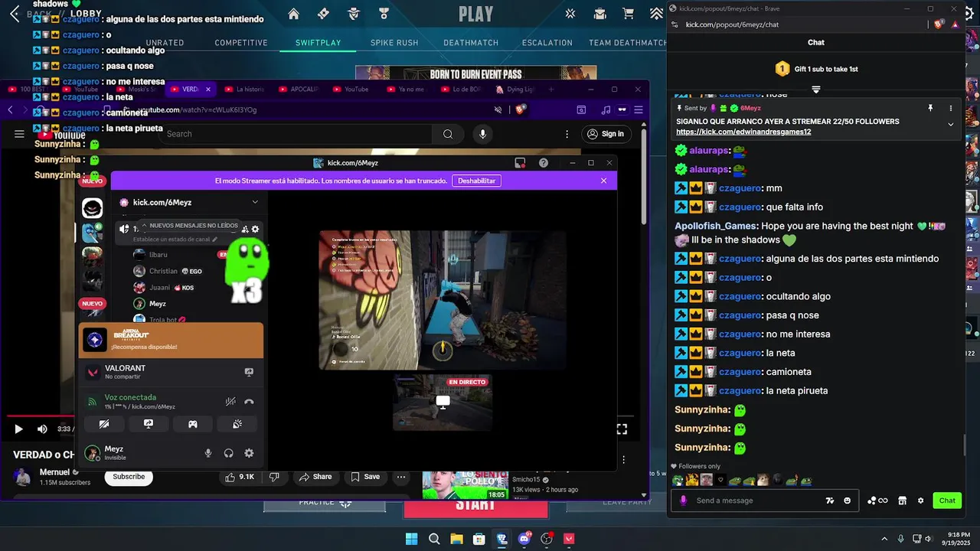The height and width of the screenshot is (551, 980).
Task: Click Gift 1 sub to take 1st
Action: point(816,69)
